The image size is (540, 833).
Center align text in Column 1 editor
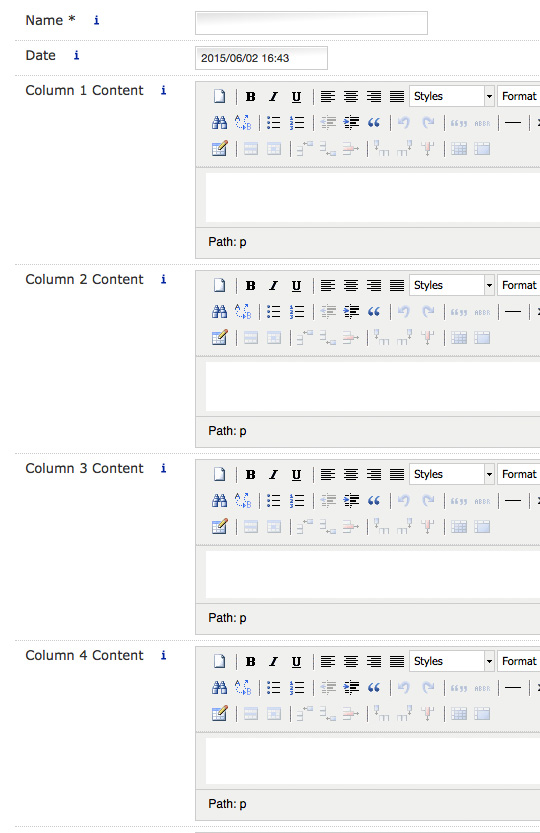[x=351, y=97]
